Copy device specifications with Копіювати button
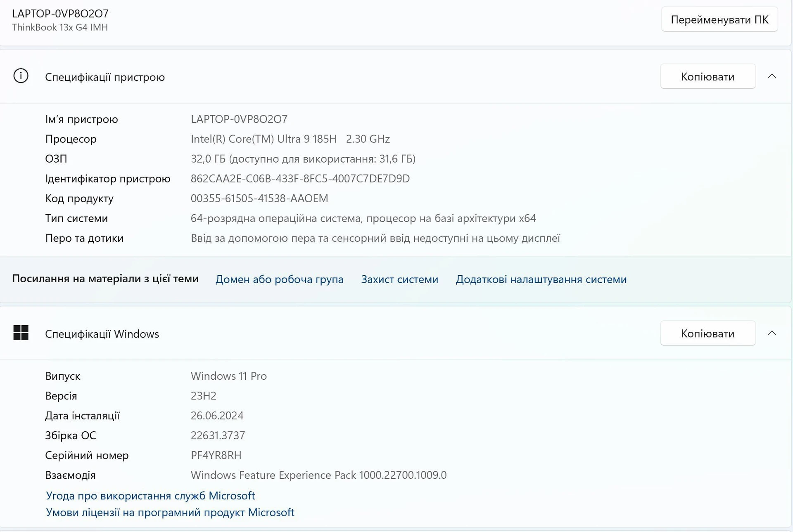Image resolution: width=793 pixels, height=532 pixels. tap(708, 76)
